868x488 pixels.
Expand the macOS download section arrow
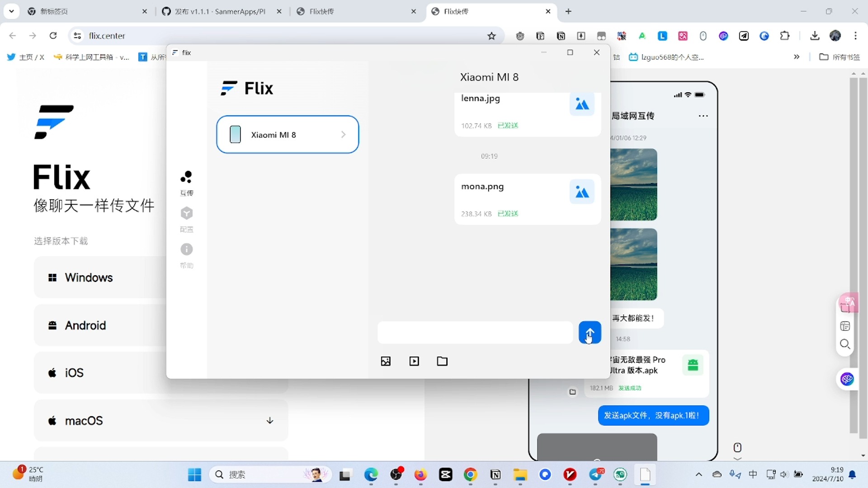(x=269, y=420)
